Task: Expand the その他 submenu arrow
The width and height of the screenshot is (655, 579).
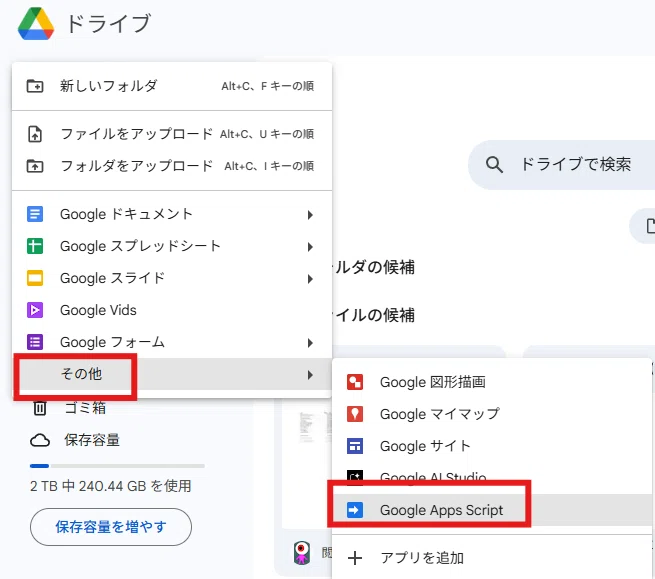Action: [x=310, y=375]
